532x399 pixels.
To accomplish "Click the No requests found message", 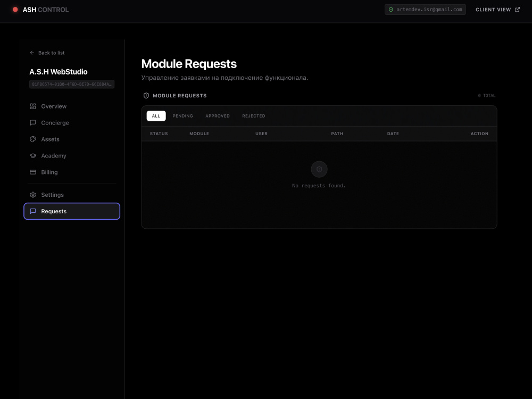I will coord(319,186).
